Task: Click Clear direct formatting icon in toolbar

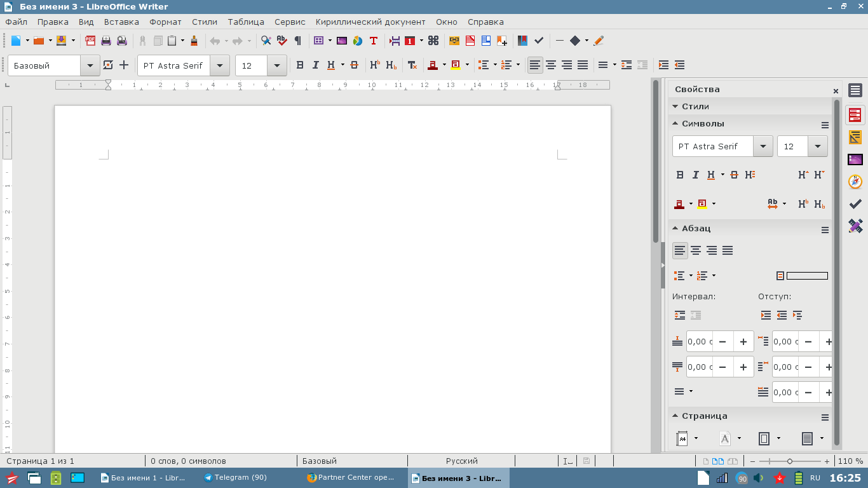Action: tap(412, 65)
